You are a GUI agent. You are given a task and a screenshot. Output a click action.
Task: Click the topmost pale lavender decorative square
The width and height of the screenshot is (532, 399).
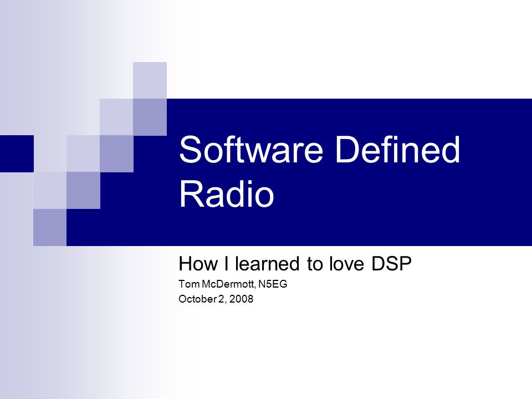(150, 80)
